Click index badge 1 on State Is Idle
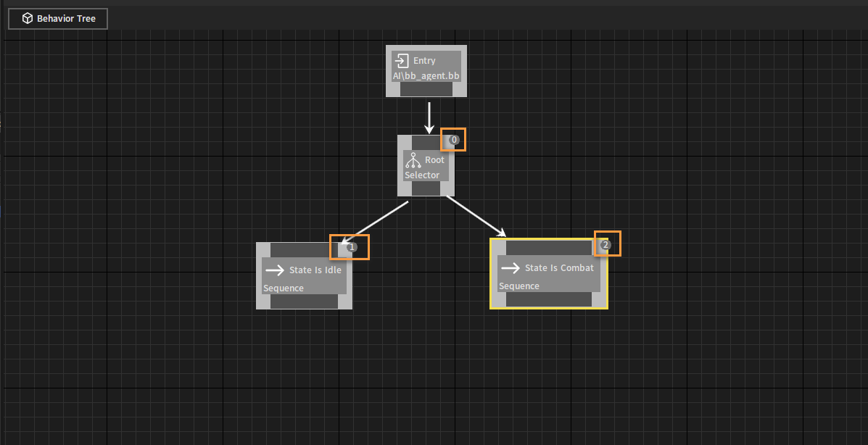The width and height of the screenshot is (868, 445). point(352,247)
